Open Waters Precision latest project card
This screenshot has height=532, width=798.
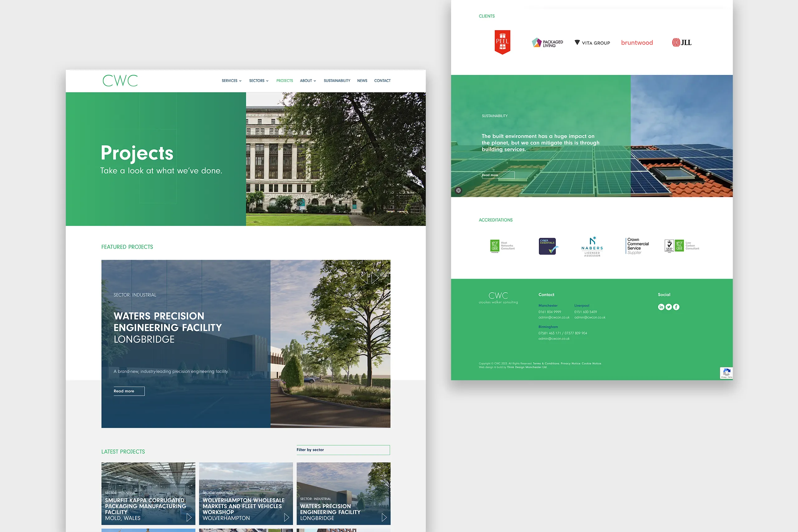click(x=343, y=493)
